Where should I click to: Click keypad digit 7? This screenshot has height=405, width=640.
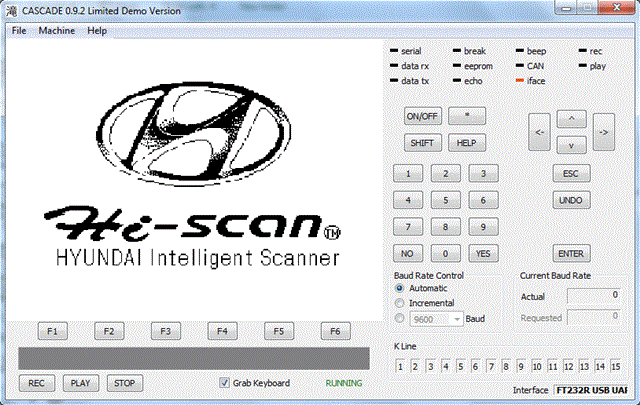(408, 227)
